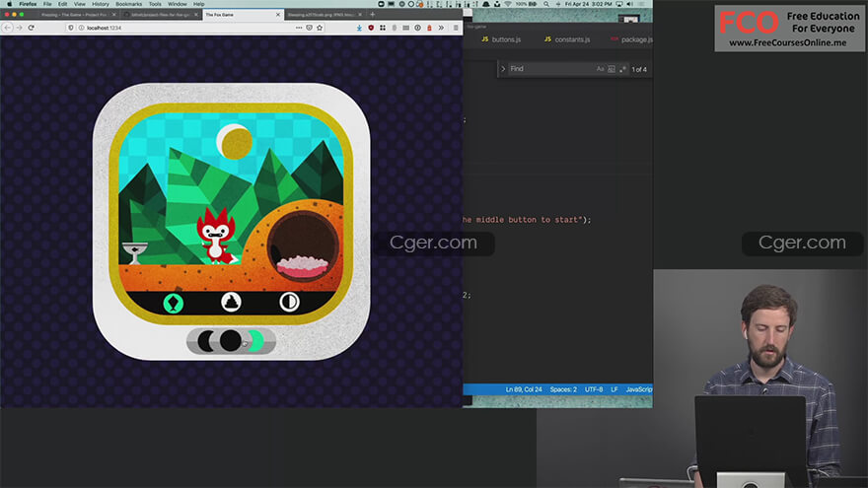Click the day/night weather icon in the game

click(x=289, y=302)
